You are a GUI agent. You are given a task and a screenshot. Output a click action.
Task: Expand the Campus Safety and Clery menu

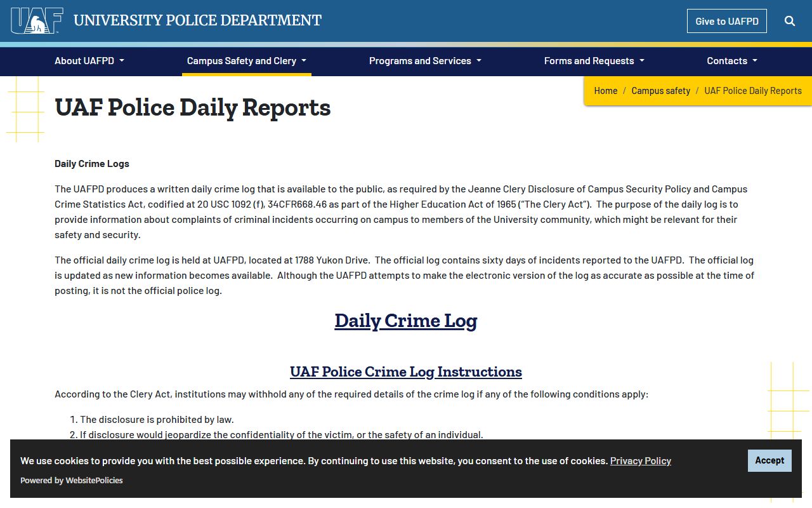[x=247, y=61]
